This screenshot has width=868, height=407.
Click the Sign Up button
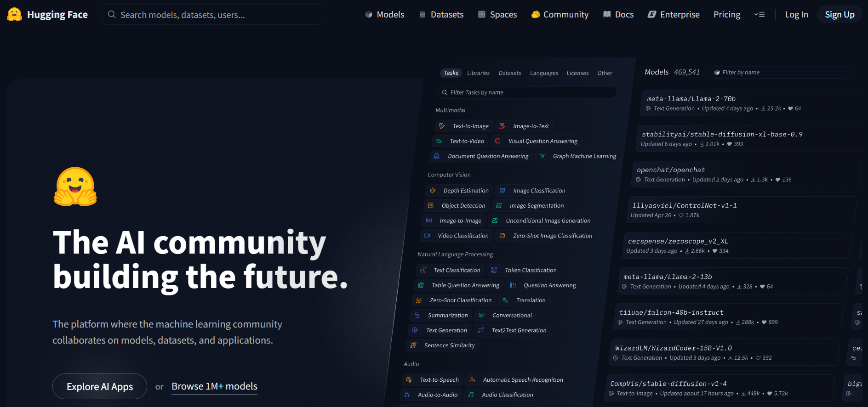click(839, 15)
